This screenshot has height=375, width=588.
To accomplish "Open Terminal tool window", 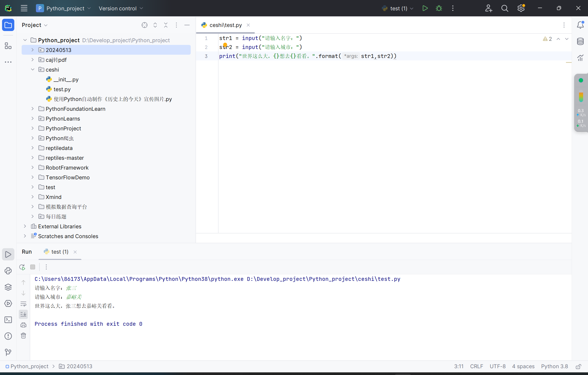I will tap(8, 320).
